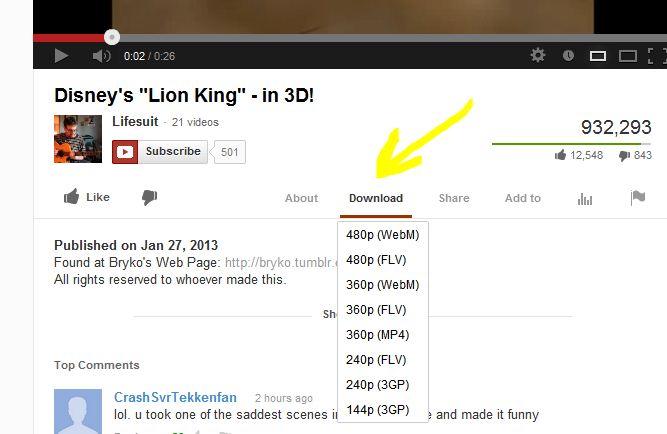Open the Add to tab
The image size is (667, 434).
tap(523, 198)
